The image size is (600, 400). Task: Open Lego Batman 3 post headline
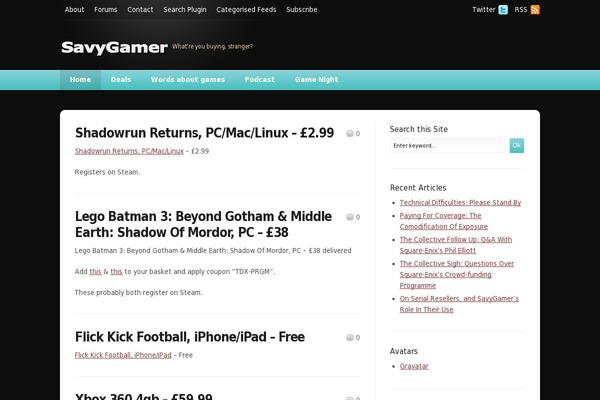203,224
